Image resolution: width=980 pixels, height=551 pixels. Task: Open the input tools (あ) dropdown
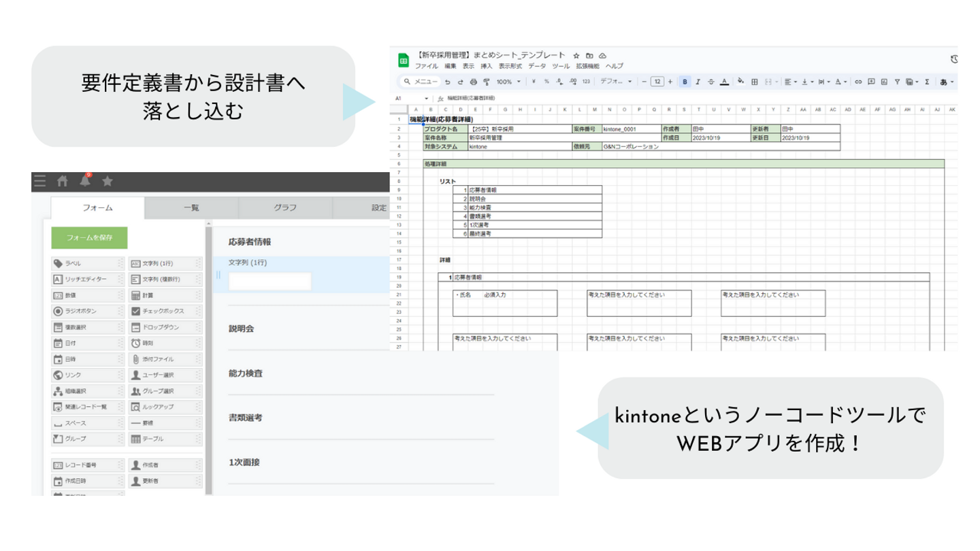tap(947, 82)
